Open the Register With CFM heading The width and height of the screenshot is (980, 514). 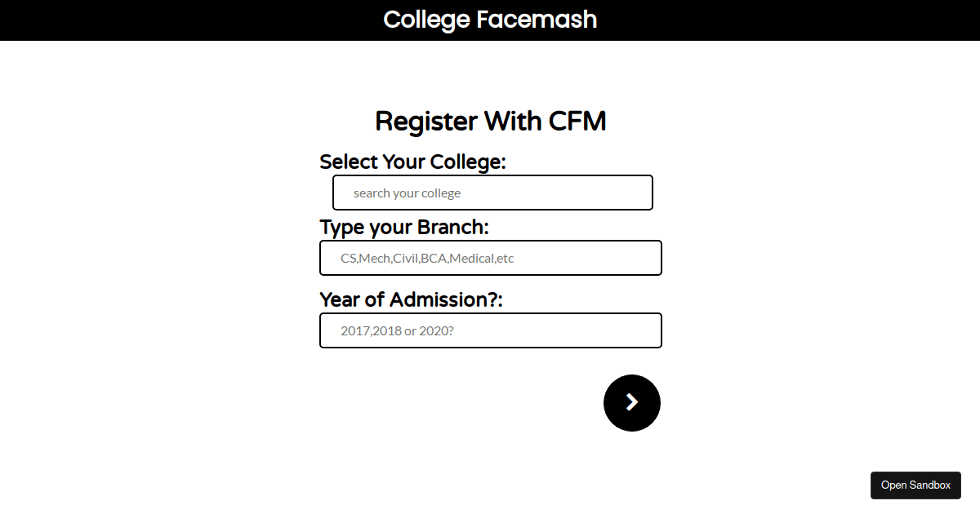[x=490, y=121]
